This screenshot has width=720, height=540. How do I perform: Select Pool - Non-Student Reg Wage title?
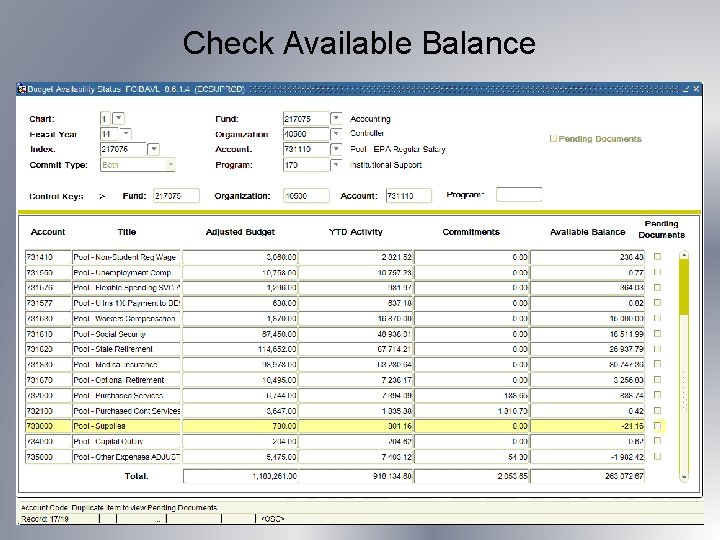126,257
